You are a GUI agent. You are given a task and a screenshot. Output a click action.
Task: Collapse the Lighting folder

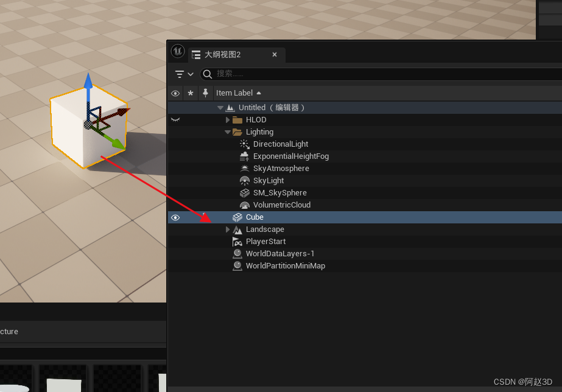point(228,132)
